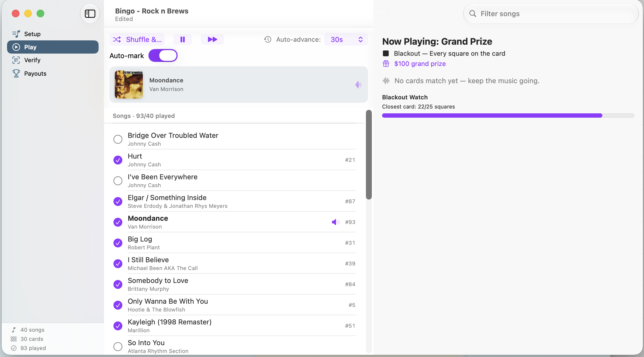The width and height of the screenshot is (644, 357).
Task: Click play order #87 label
Action: (x=350, y=202)
